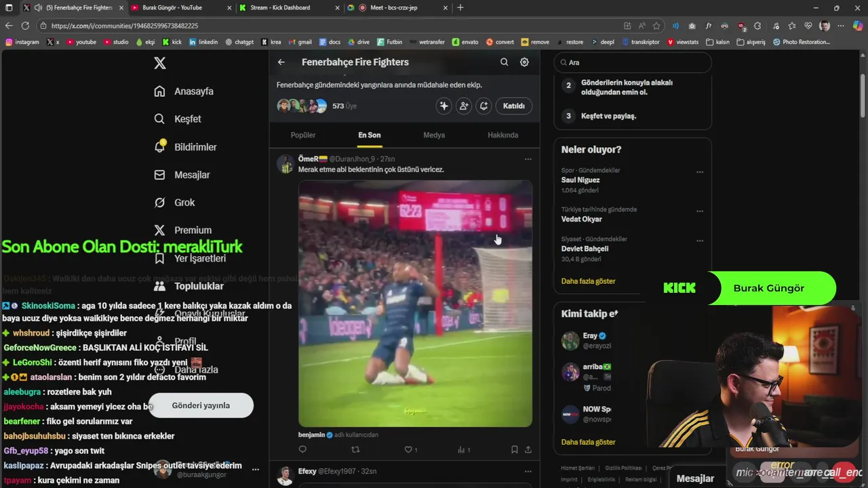The image size is (868, 488).
Task: Click Daha fazla göster under who to follow
Action: click(x=588, y=442)
